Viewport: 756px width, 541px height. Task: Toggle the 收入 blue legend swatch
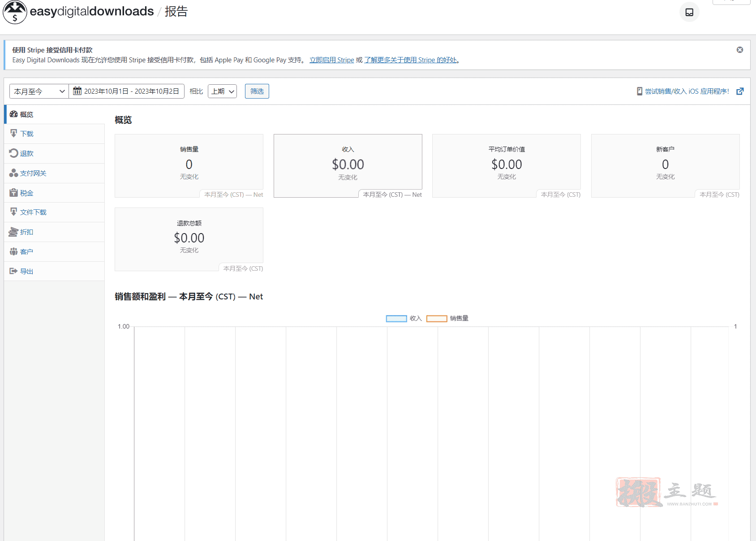point(396,319)
